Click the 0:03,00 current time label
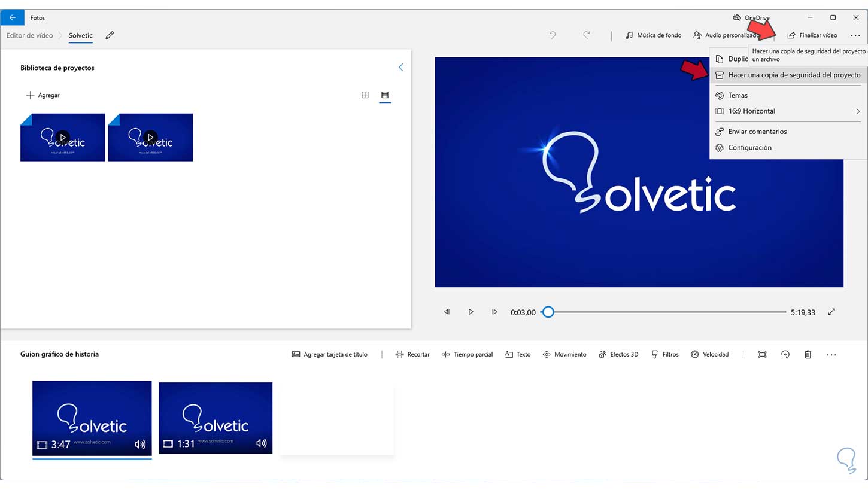868x490 pixels. click(523, 312)
